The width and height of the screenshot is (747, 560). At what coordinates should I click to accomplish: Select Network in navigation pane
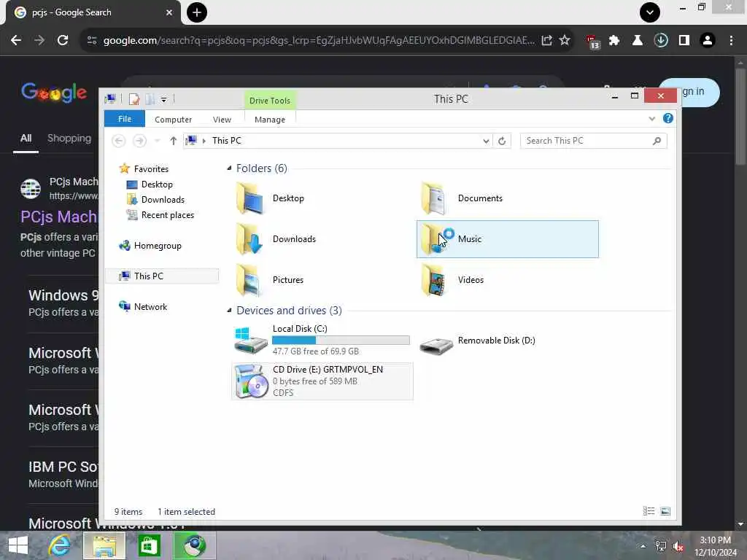[150, 307]
